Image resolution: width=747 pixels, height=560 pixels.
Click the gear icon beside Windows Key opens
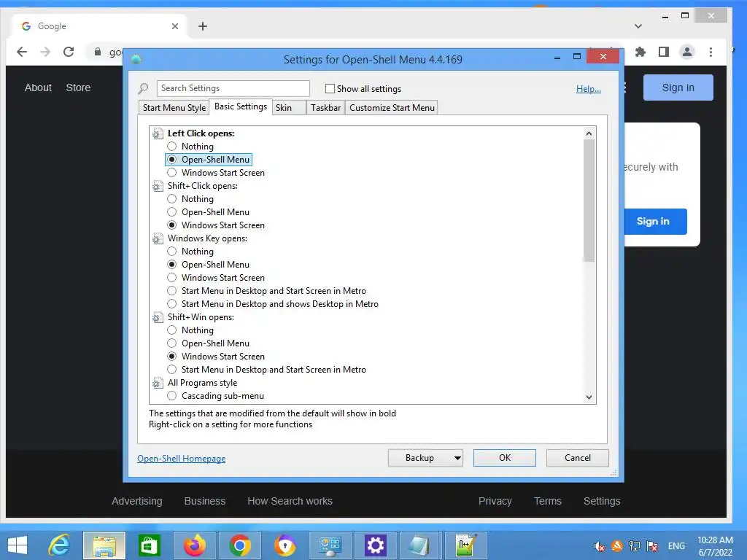point(158,238)
